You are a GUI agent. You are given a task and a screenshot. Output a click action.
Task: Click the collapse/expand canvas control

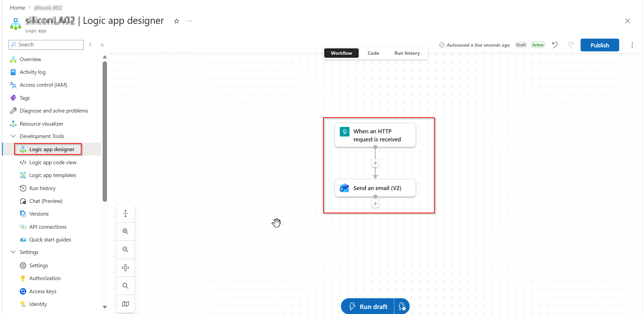[x=125, y=214]
